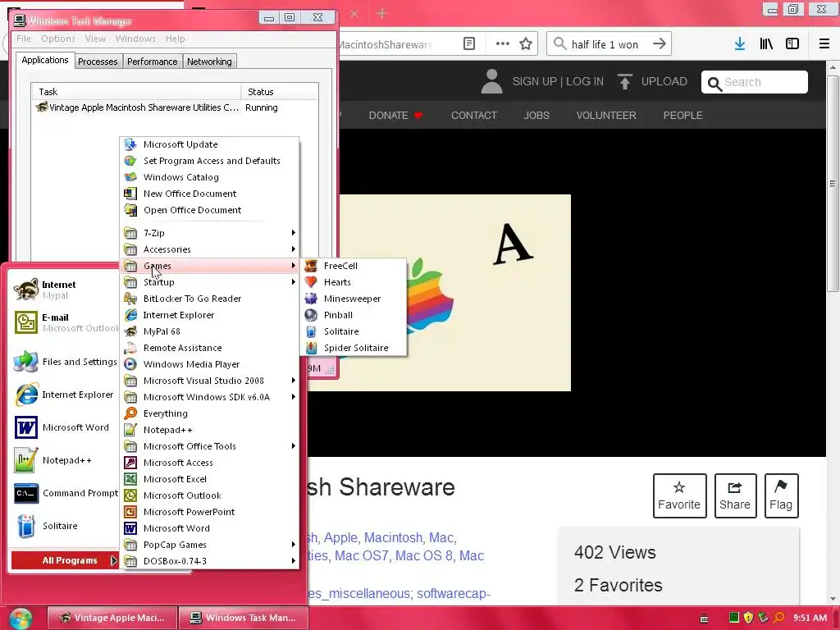Open Microsoft Outlook from All Programs list

(x=209, y=495)
